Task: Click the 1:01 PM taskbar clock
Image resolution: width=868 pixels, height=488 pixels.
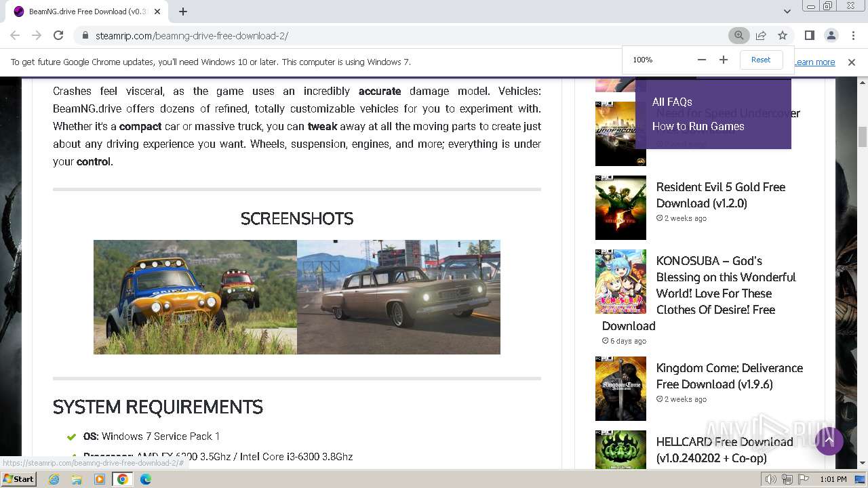Action: point(833,479)
